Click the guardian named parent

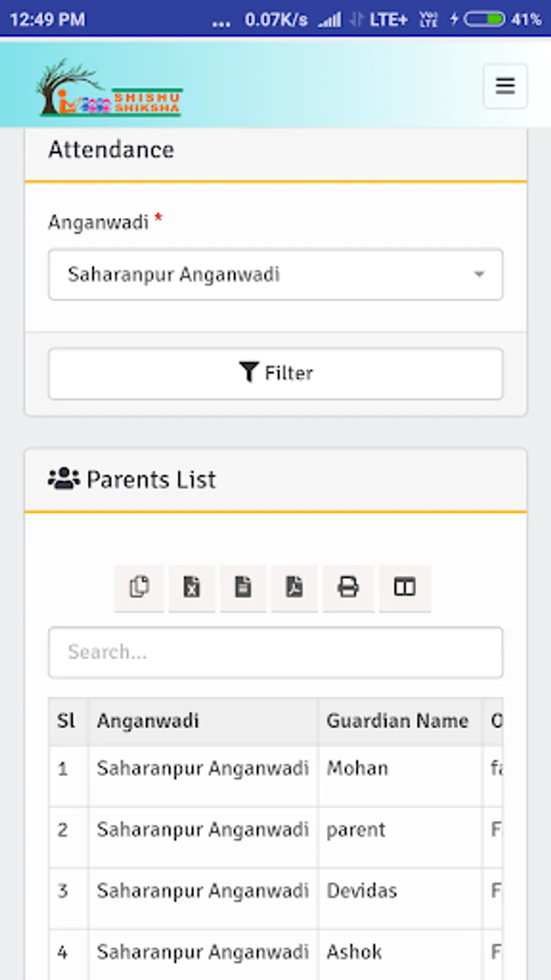click(x=356, y=830)
